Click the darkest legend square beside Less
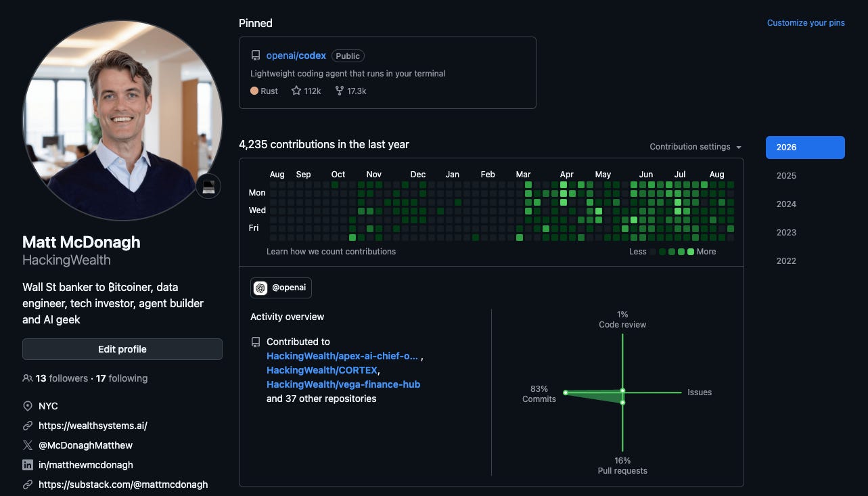 click(653, 252)
